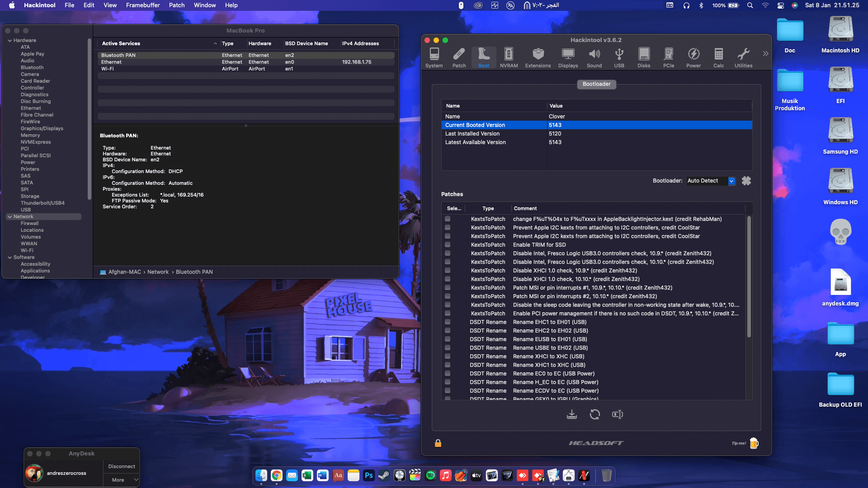
Task: Select the Last Installed Version row
Action: coord(497,133)
